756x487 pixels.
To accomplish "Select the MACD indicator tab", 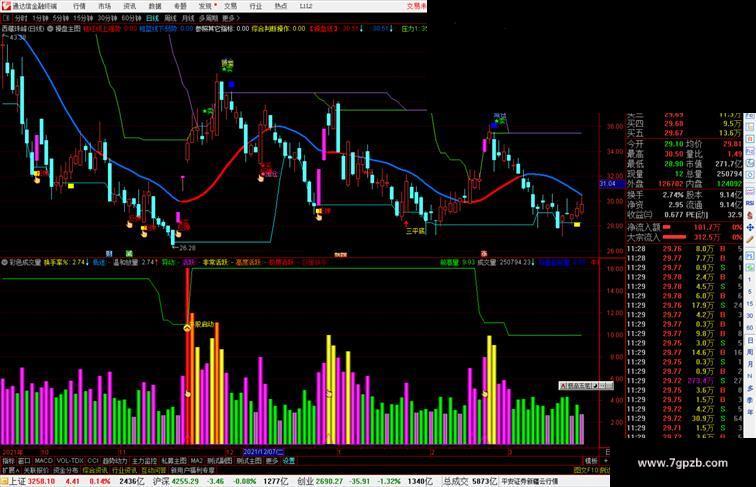I will pos(43,461).
